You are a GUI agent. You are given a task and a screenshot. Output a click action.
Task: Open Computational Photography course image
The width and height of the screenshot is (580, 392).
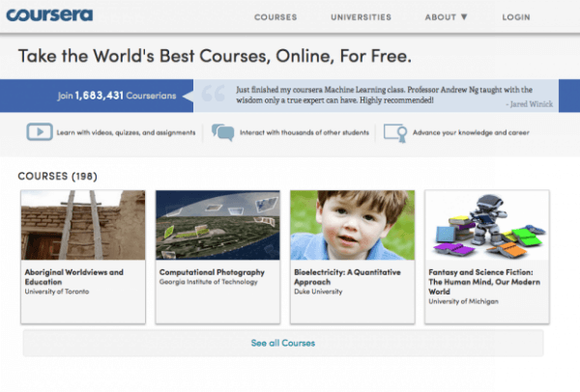pos(217,225)
